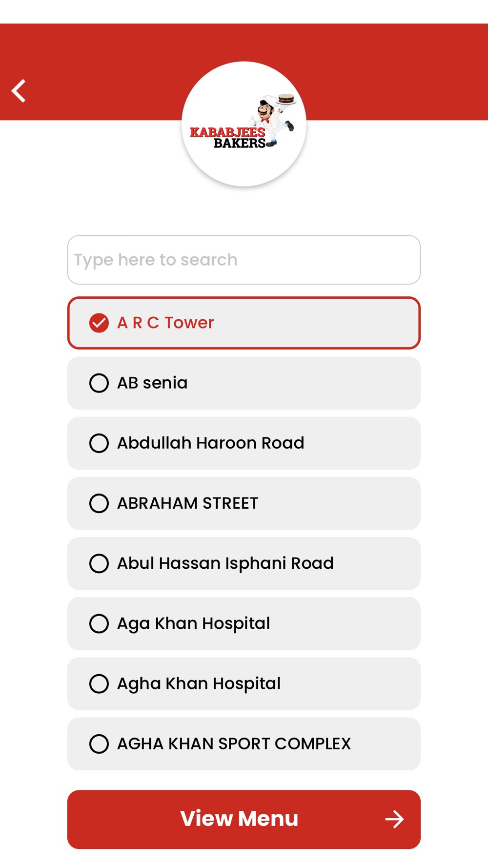The width and height of the screenshot is (488, 868).
Task: Select Abul Hassan Isphani Road radio
Action: tap(99, 563)
